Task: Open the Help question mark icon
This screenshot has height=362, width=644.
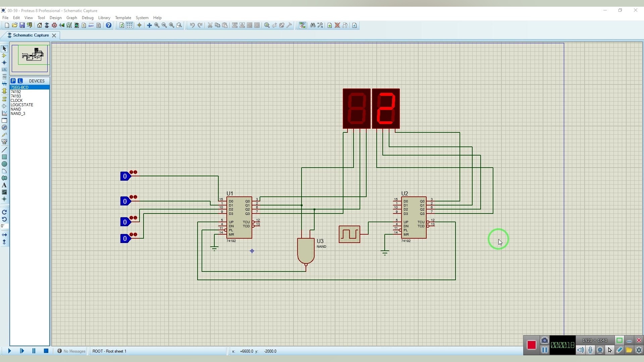Action: (x=109, y=25)
